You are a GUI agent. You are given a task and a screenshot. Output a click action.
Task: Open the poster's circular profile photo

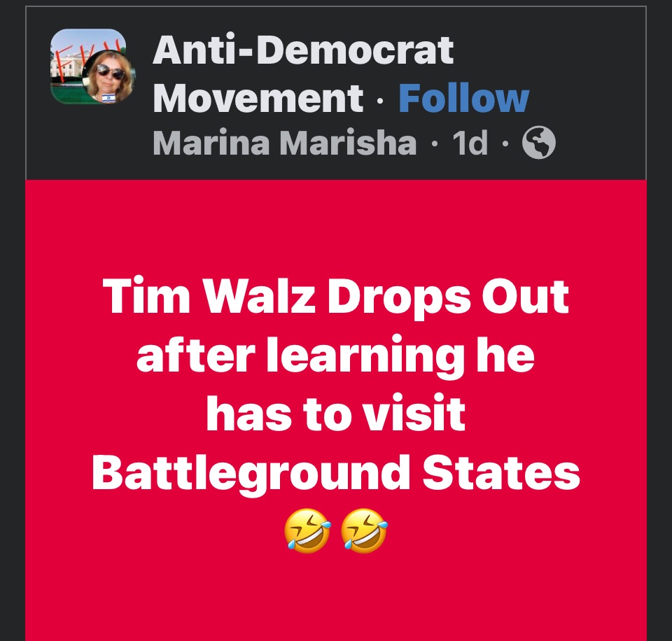tap(108, 77)
